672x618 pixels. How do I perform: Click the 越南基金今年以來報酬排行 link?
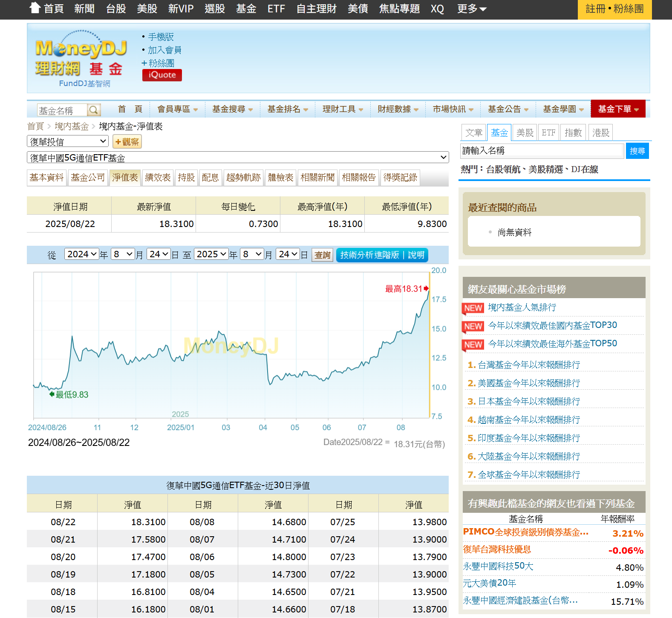pyautogui.click(x=528, y=420)
